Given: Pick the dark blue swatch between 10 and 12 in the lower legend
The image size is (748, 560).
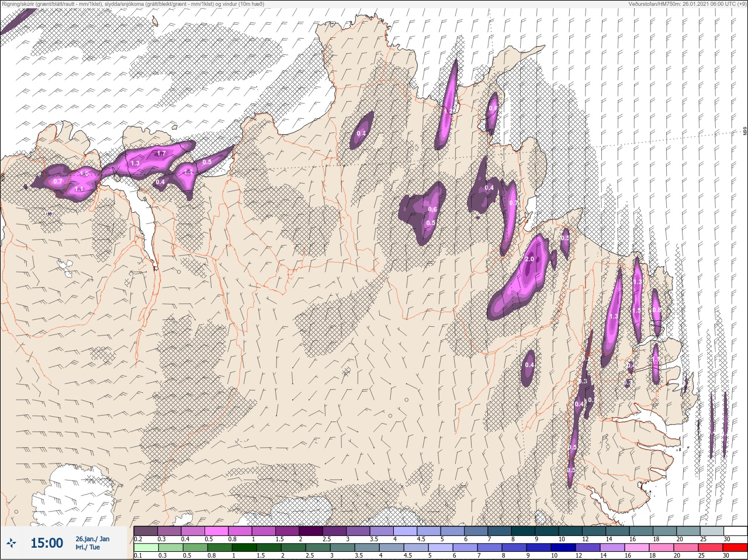Looking at the screenshot, I should pos(563,547).
